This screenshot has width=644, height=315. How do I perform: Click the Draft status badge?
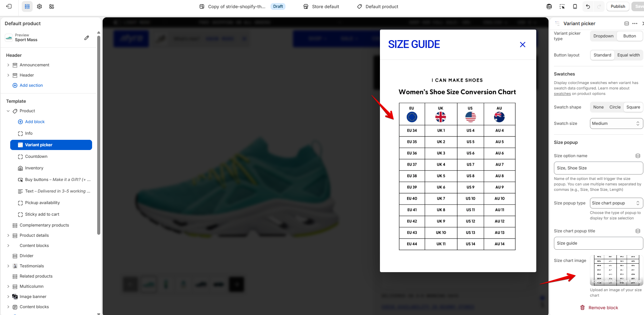(x=278, y=6)
